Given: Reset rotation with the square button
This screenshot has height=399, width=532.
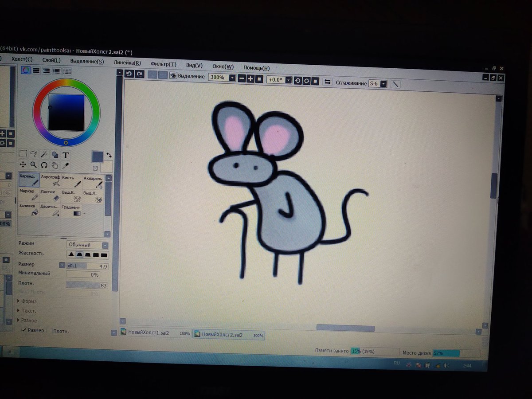Looking at the screenshot, I should [x=315, y=81].
